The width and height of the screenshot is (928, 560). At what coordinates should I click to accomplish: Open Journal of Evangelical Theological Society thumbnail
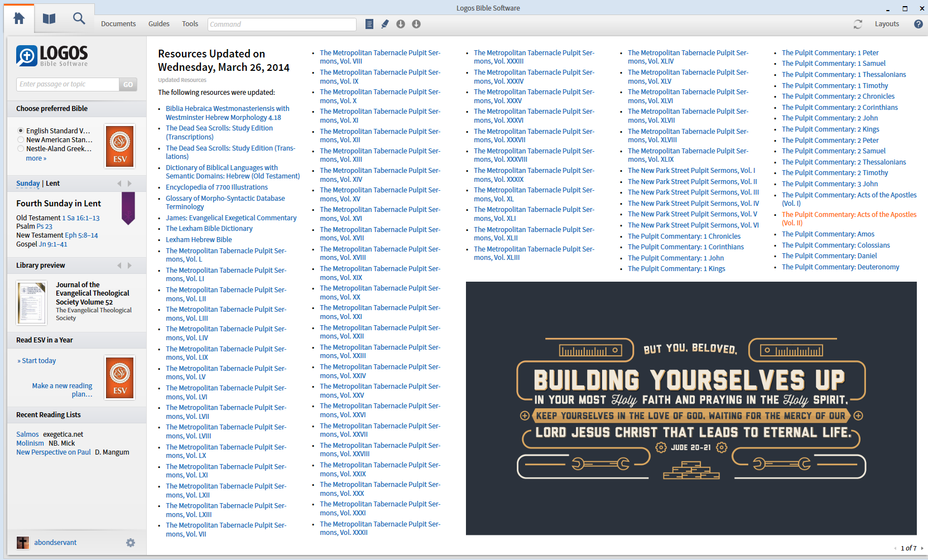(x=31, y=303)
